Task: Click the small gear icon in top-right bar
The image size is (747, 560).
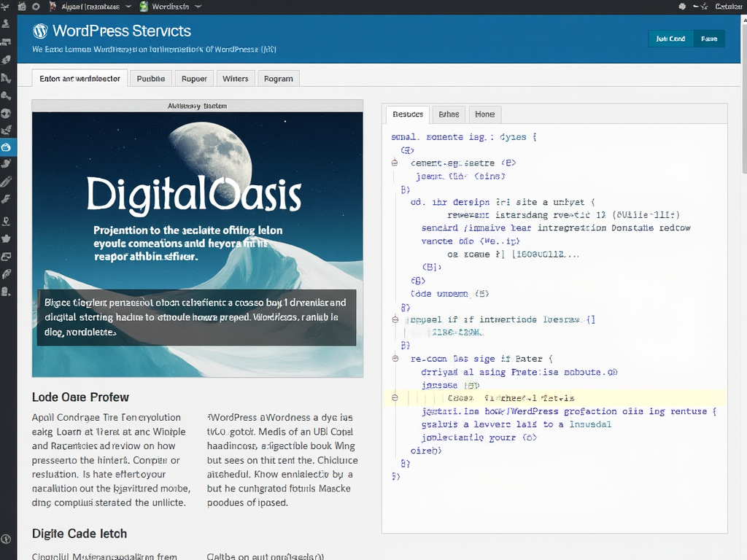Action: 682,7
